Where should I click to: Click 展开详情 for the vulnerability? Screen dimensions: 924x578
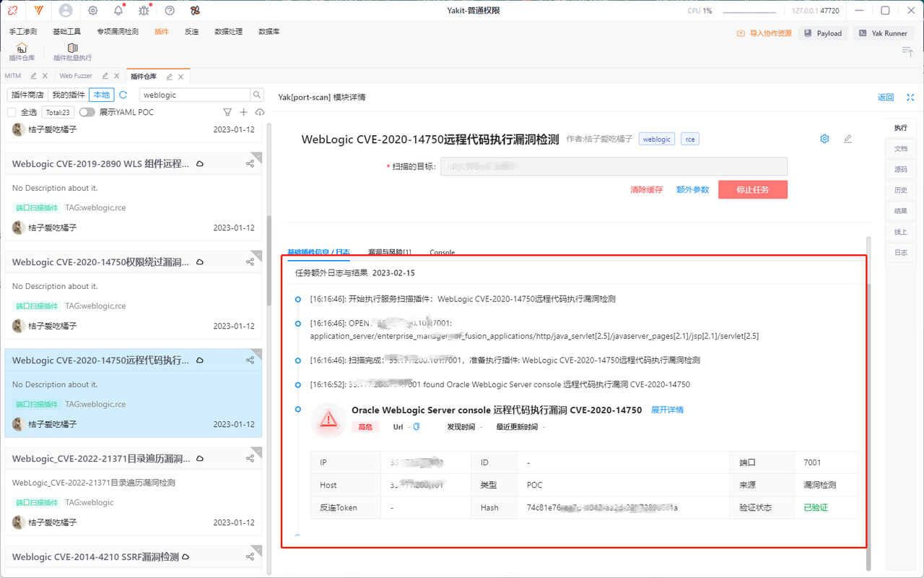click(x=667, y=410)
